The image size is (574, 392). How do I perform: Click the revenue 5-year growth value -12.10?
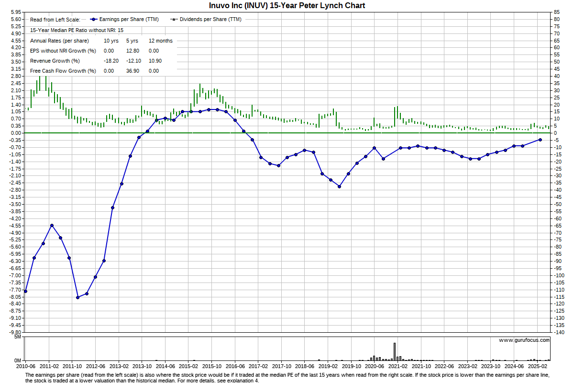(134, 61)
